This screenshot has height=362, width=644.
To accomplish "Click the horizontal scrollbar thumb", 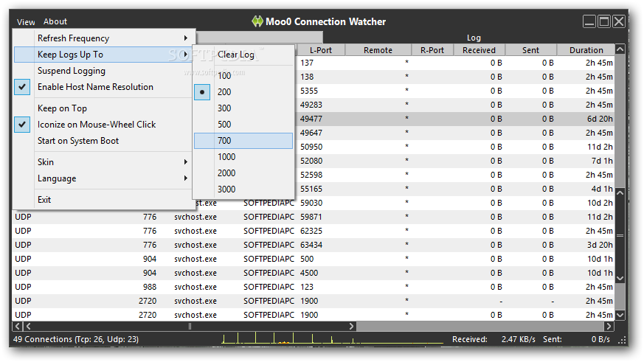I will pos(189,327).
